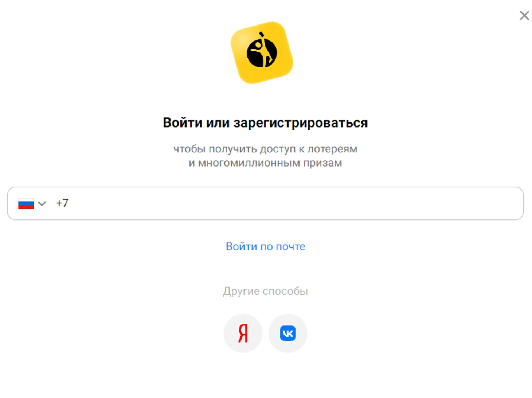Click the right end of the phone field
This screenshot has width=532, height=398.
[x=510, y=203]
